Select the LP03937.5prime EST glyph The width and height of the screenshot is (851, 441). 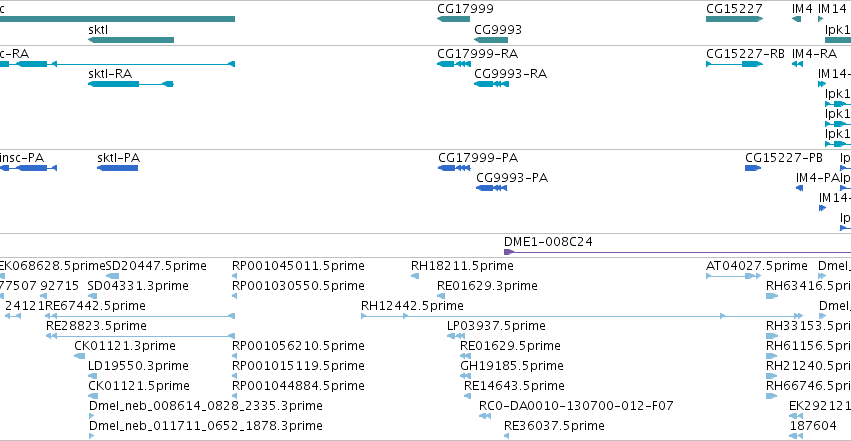click(456, 336)
